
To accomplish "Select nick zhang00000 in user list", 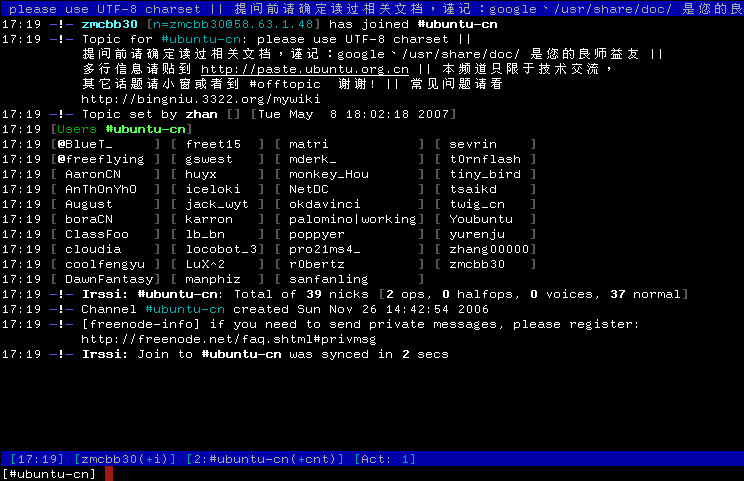I will (x=489, y=250).
